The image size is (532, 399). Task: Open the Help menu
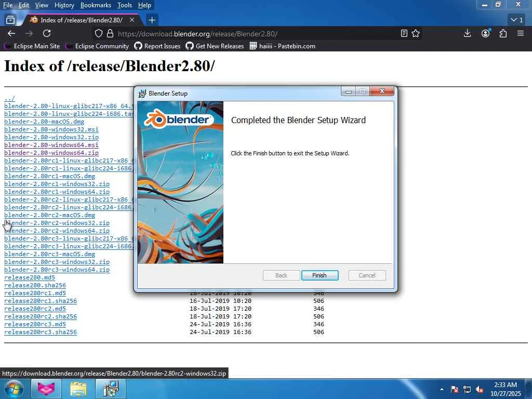tap(144, 5)
